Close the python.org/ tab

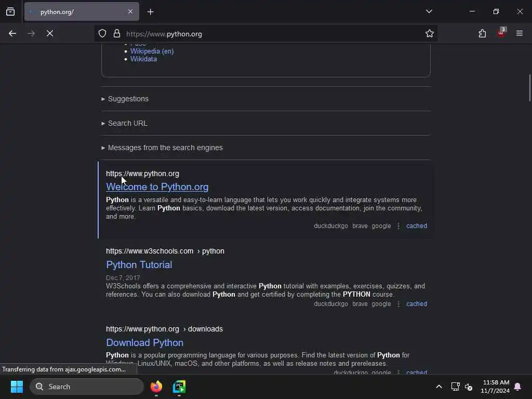coord(130,11)
